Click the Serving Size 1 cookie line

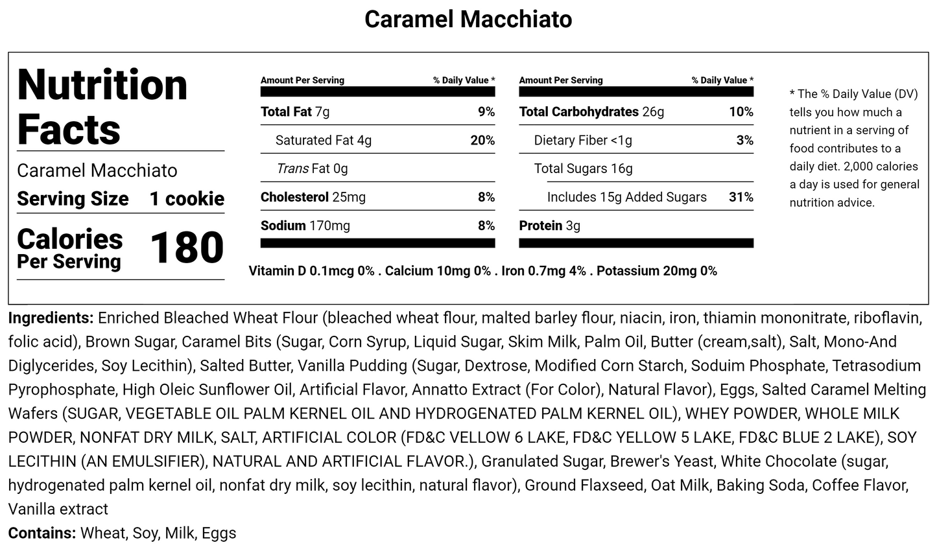pyautogui.click(x=121, y=199)
